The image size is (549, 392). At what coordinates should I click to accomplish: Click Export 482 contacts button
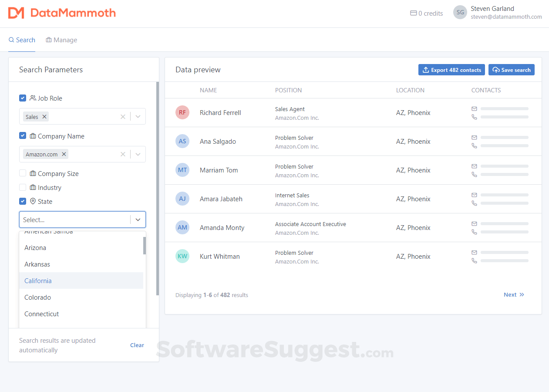coord(451,70)
